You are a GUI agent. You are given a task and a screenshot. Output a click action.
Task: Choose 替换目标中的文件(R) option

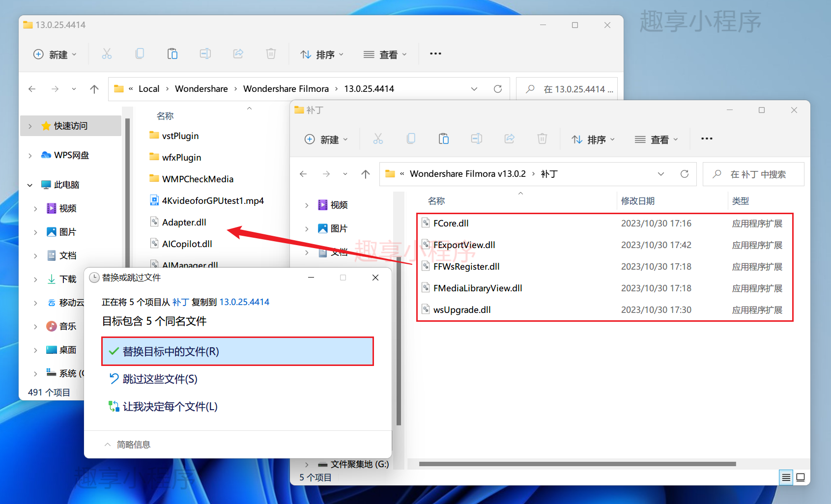click(x=237, y=351)
